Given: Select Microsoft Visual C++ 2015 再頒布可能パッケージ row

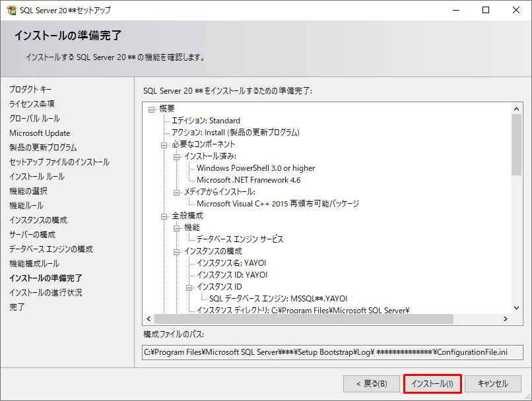Looking at the screenshot, I should [277, 204].
